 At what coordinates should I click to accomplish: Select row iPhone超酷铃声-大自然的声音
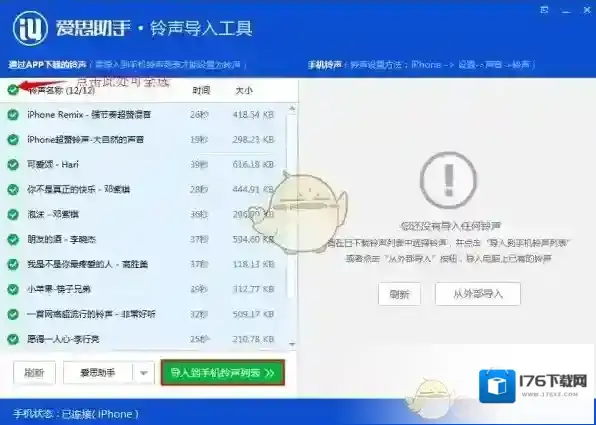[85, 140]
